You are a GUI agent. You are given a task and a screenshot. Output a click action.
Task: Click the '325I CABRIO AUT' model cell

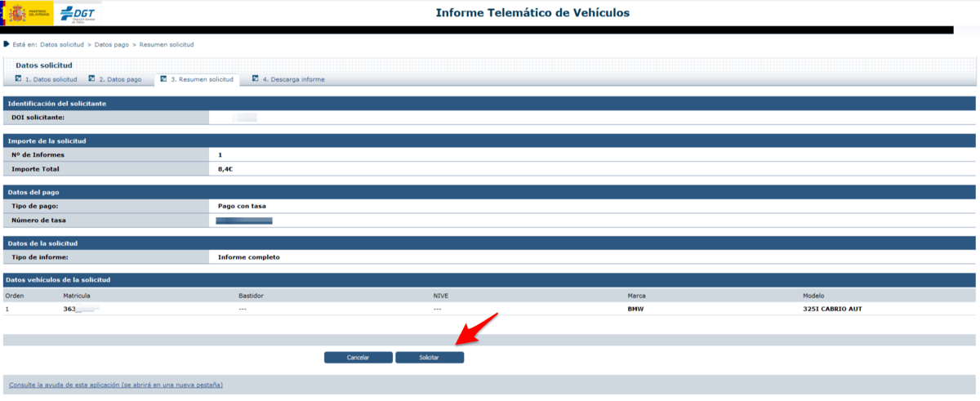point(832,309)
